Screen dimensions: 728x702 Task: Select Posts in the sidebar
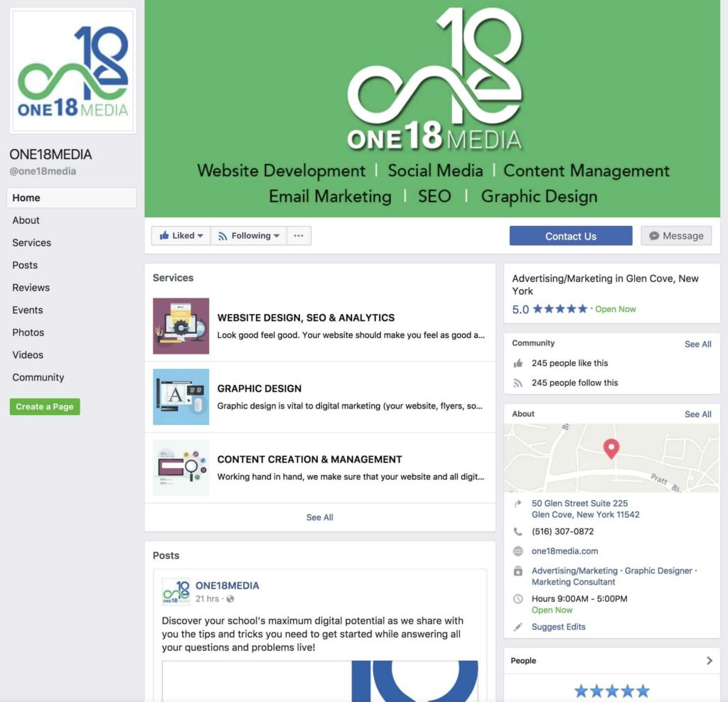coord(25,265)
